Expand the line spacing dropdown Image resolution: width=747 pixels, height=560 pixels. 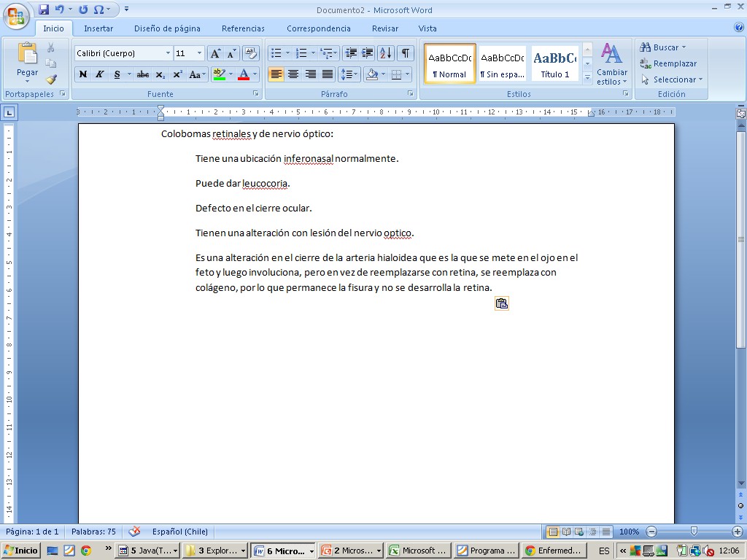(355, 74)
